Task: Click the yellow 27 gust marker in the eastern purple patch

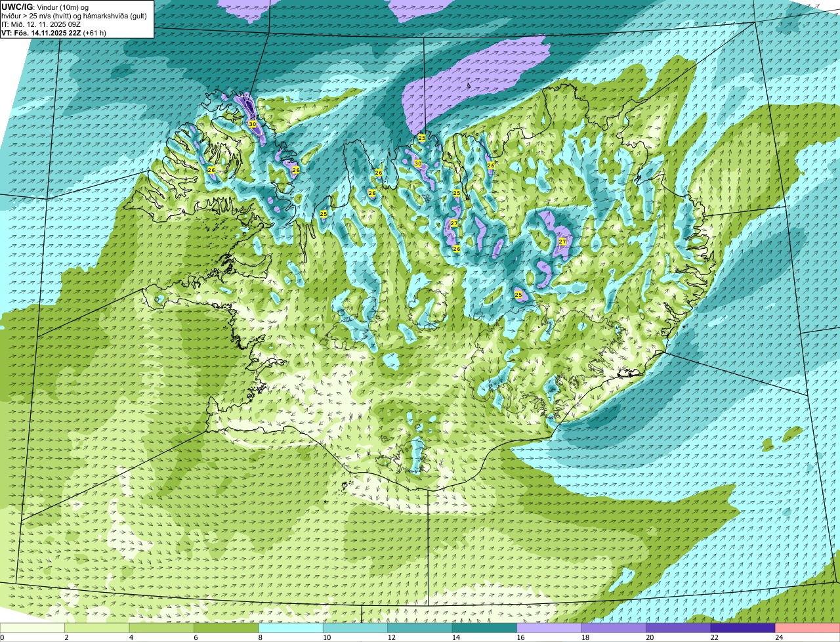Action: click(x=562, y=242)
